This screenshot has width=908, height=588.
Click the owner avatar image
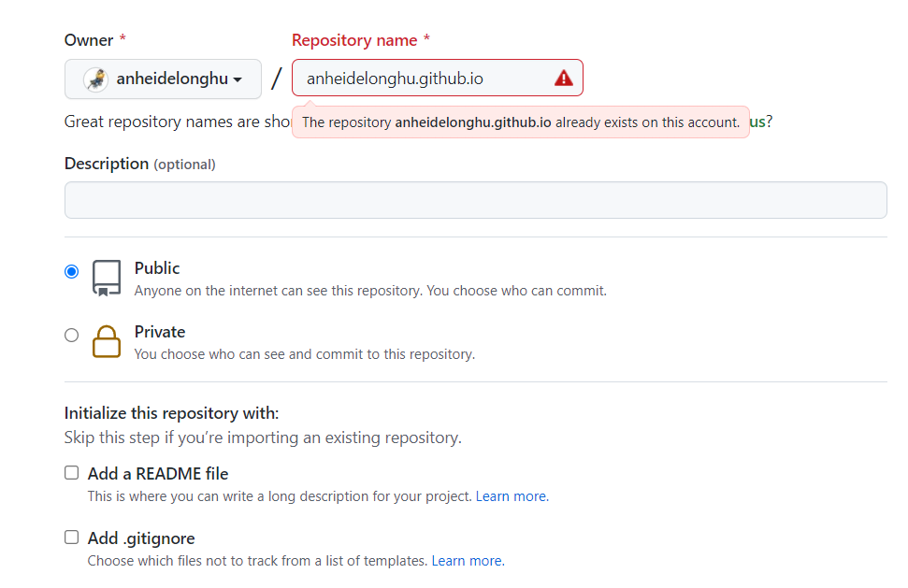tap(95, 79)
